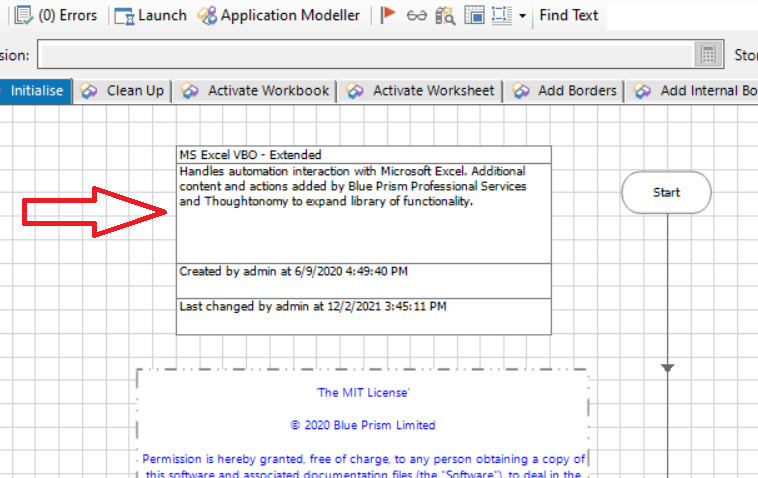This screenshot has height=478, width=758.
Task: Select the Start stage
Action: (667, 192)
